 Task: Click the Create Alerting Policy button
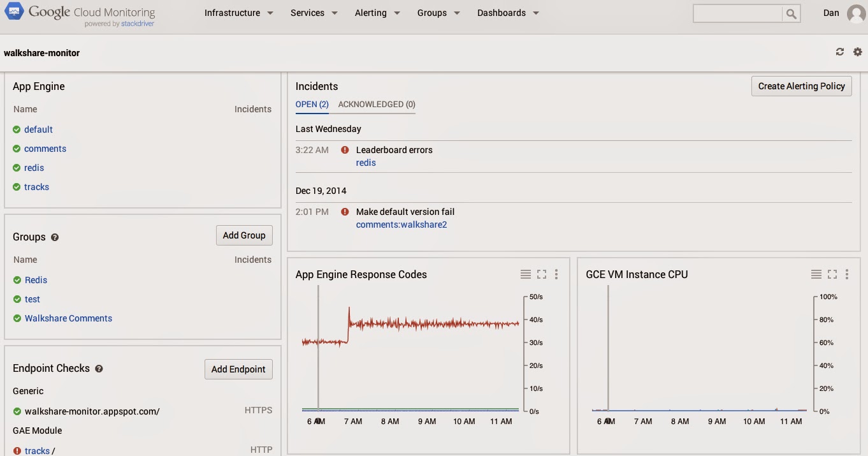(801, 86)
